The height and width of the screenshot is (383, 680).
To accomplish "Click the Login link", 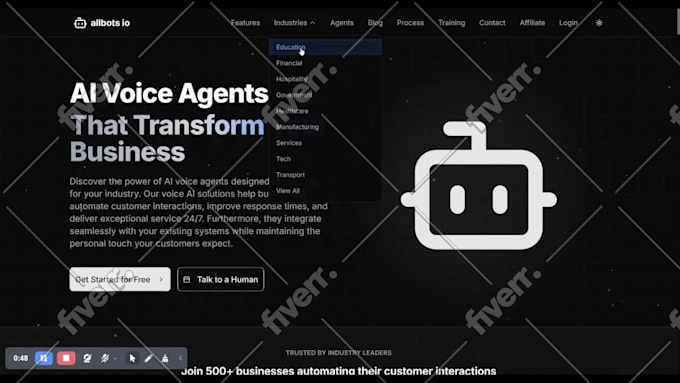I will click(x=568, y=23).
